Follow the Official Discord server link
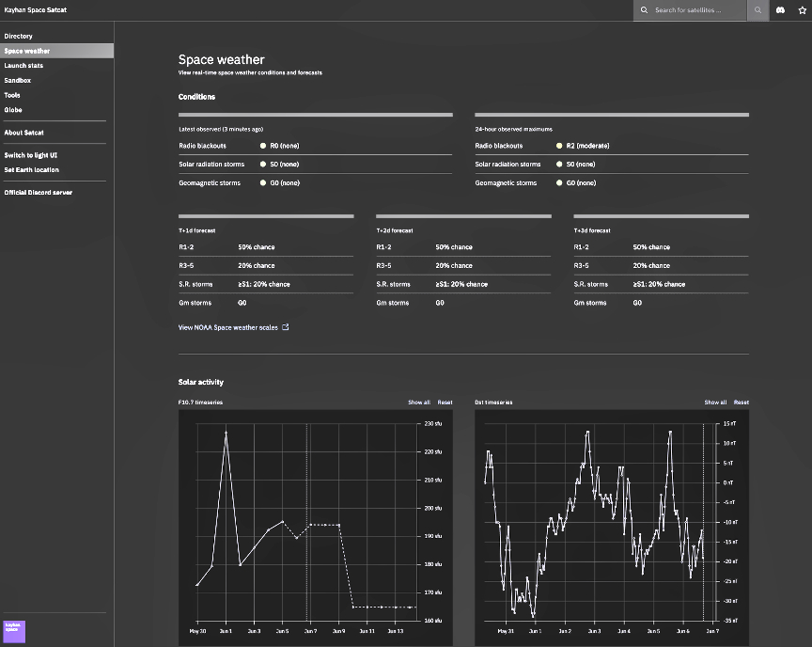 click(38, 193)
